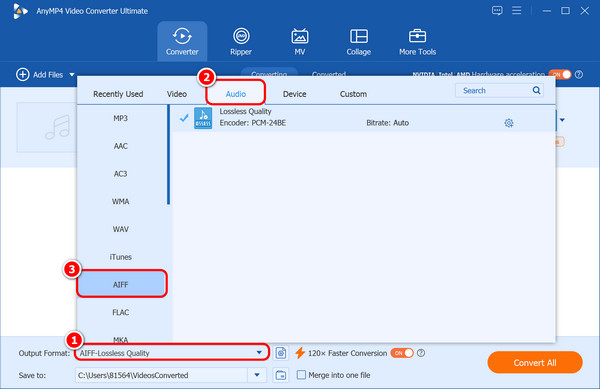Screen dimensions: 600x389
Task: Switch to Recently Used tab
Action: pyautogui.click(x=118, y=94)
